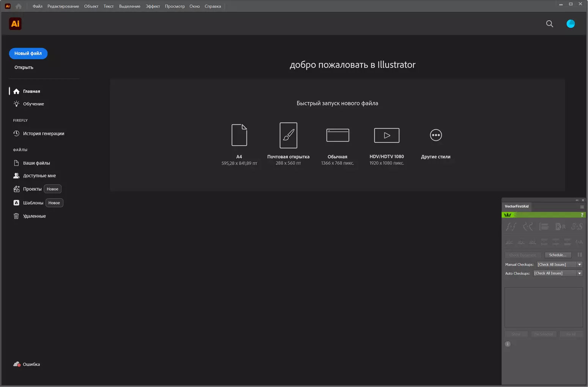This screenshot has width=588, height=387.
Task: Select the HDV/HDTV 1080 preset
Action: [386, 146]
